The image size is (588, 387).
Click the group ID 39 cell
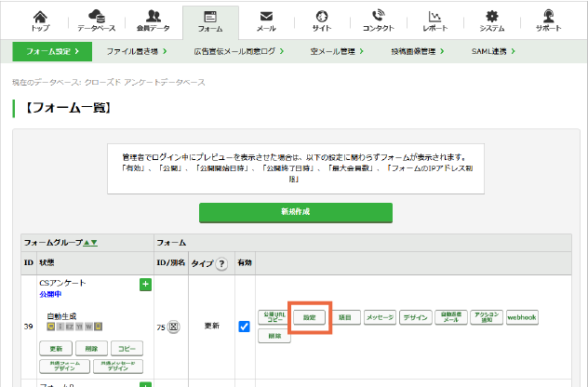29,327
